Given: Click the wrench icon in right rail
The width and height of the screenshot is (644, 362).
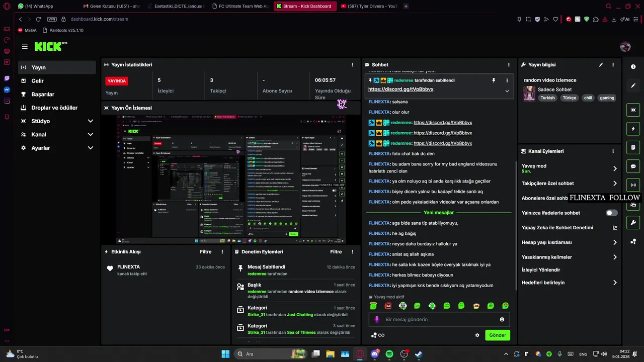Looking at the screenshot, I should click(633, 222).
